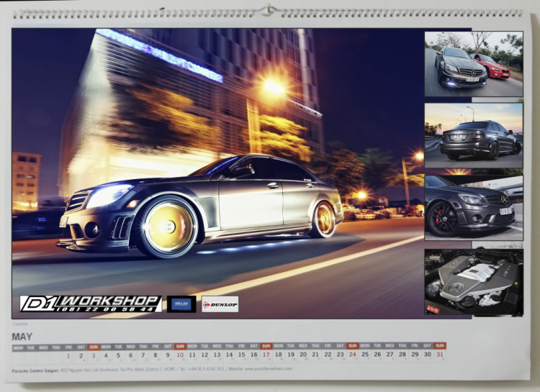This screenshot has width=540, height=392.
Task: Click the red SUN label above date 31
Action: coord(440,345)
